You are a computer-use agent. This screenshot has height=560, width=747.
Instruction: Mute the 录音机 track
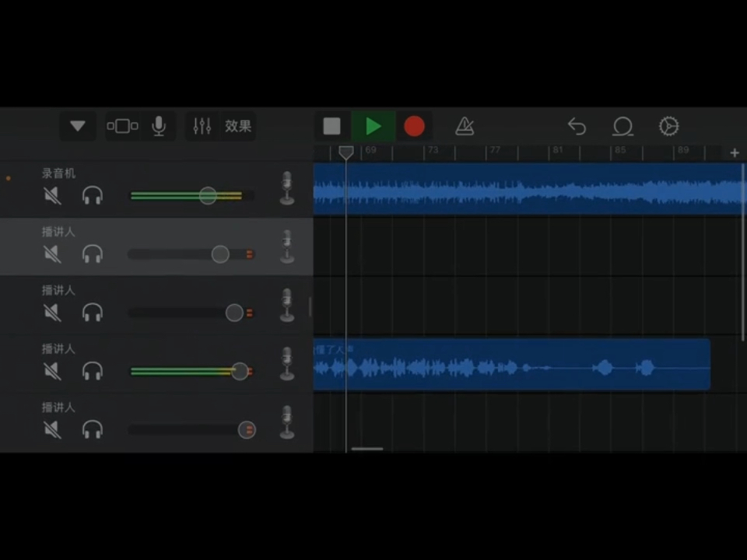click(x=52, y=195)
